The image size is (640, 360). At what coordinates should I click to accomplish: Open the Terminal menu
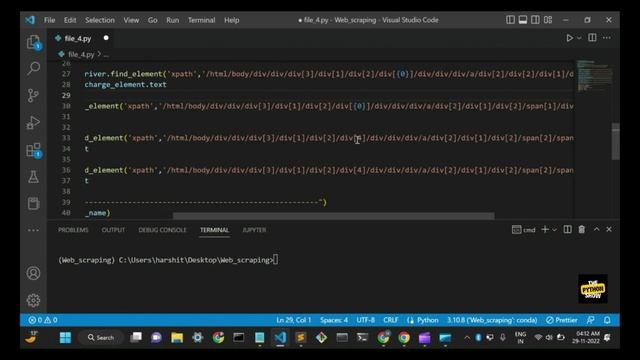[x=202, y=20]
